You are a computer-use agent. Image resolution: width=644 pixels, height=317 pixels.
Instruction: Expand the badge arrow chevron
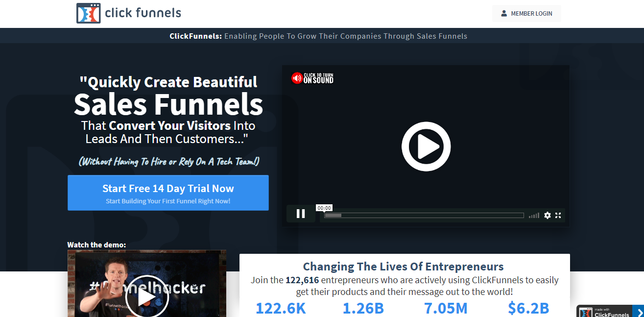point(639,312)
